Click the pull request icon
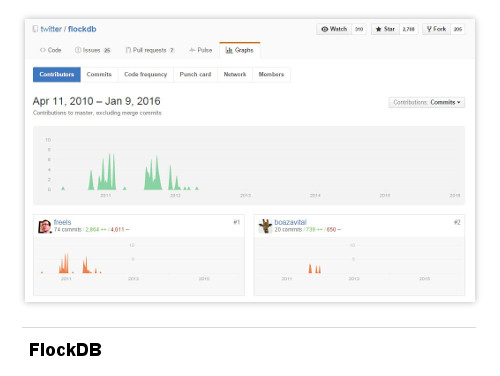 pos(128,50)
